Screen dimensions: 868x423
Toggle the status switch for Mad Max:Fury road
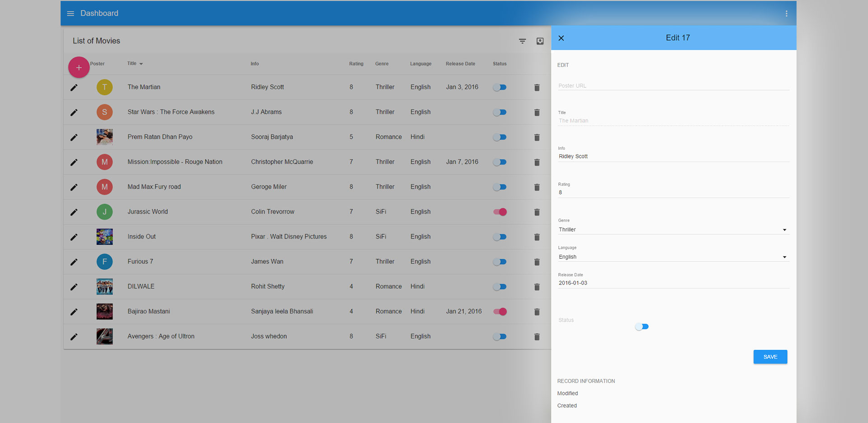coord(499,187)
